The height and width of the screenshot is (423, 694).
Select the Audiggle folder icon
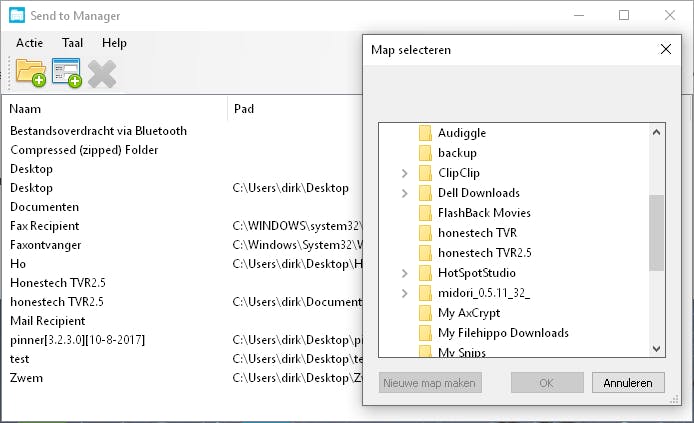click(x=424, y=133)
